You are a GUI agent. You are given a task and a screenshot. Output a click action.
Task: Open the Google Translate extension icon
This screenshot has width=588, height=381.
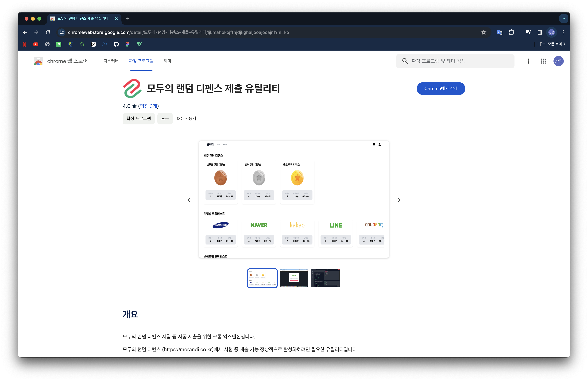click(499, 32)
